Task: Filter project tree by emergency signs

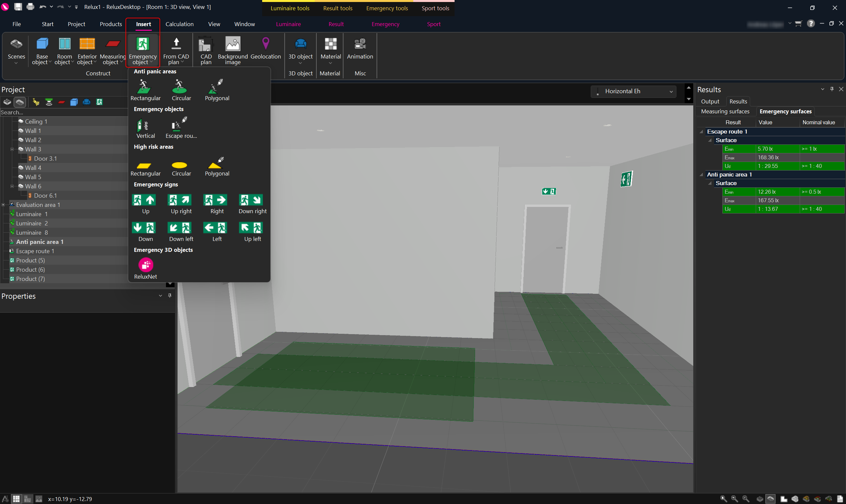Action: coord(100,102)
